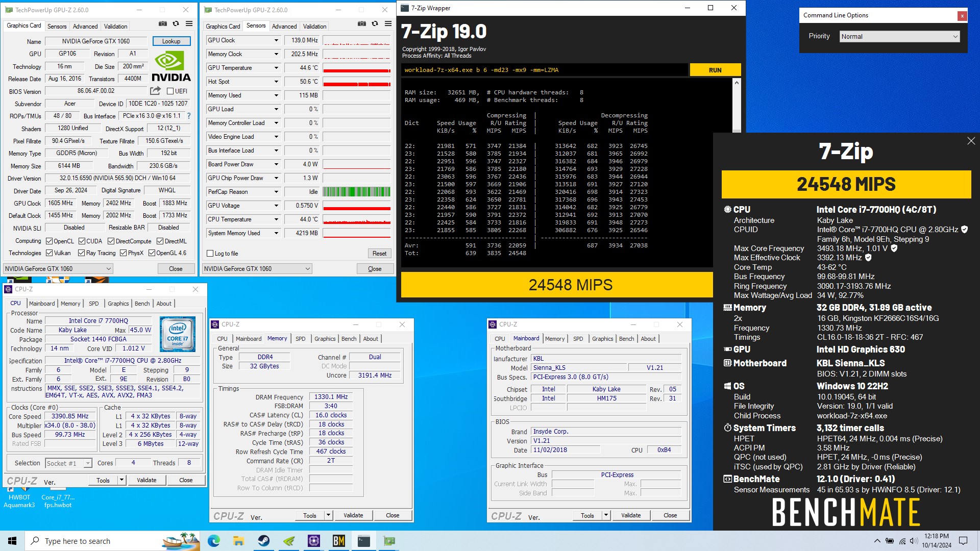Screen dimensions: 980x551
Task: Open File Explorer from taskbar
Action: [238, 541]
